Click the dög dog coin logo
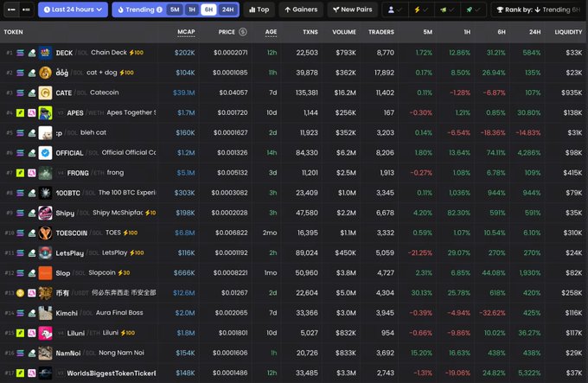The height and width of the screenshot is (383, 588). [x=45, y=73]
